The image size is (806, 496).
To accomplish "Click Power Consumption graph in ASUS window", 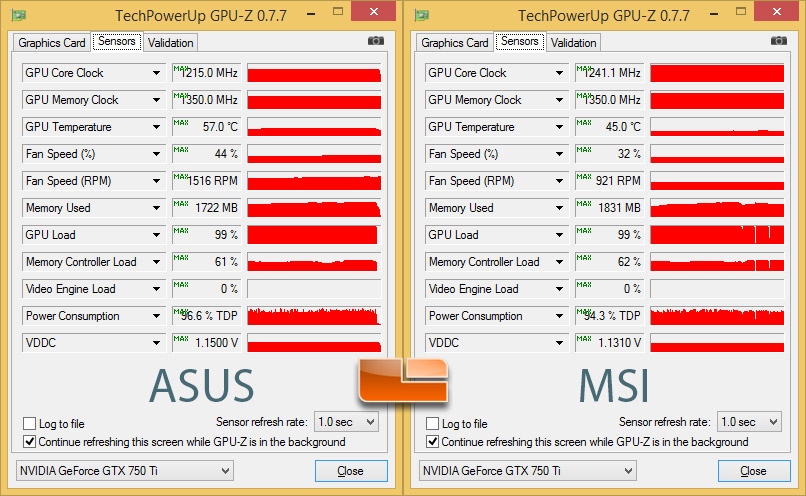I will (x=314, y=316).
